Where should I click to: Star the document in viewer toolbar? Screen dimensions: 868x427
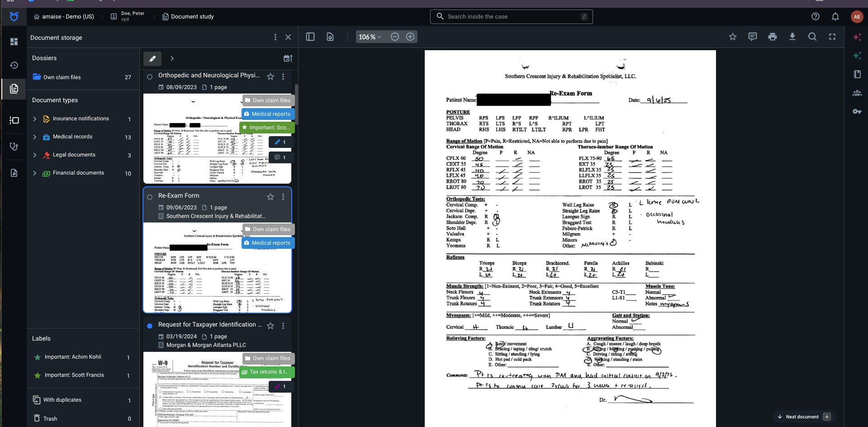pos(733,37)
